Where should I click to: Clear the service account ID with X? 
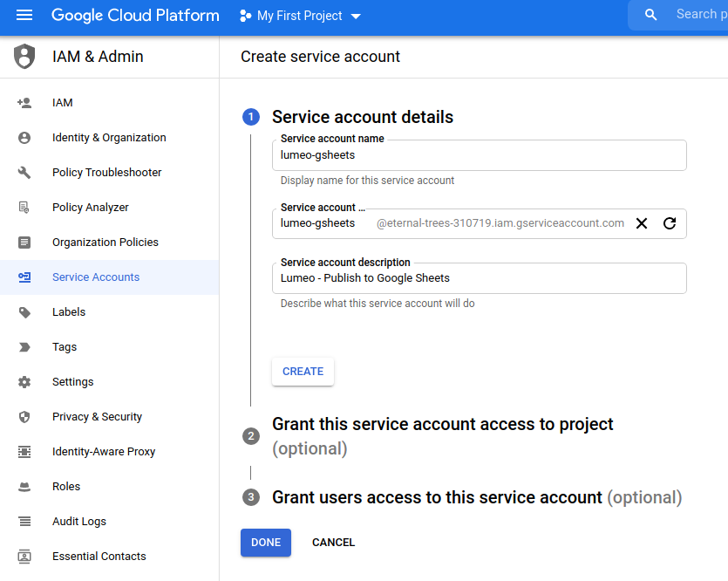642,223
